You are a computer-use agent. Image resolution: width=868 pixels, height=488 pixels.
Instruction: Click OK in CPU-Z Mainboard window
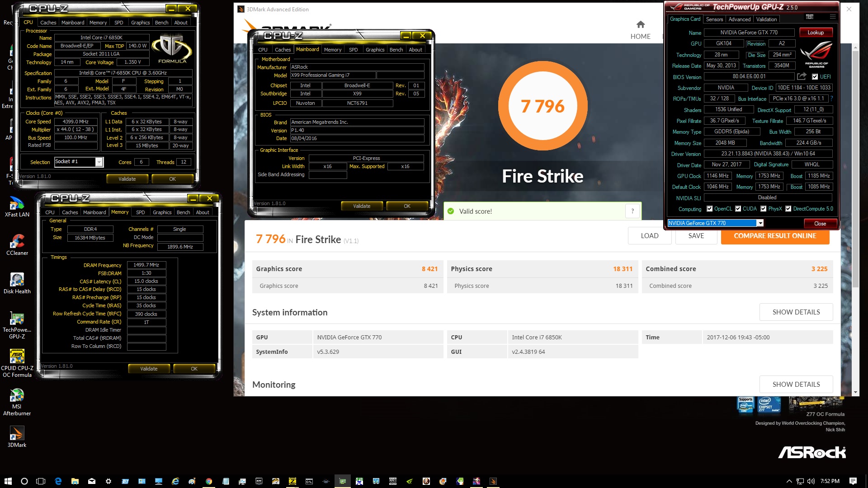(x=407, y=206)
